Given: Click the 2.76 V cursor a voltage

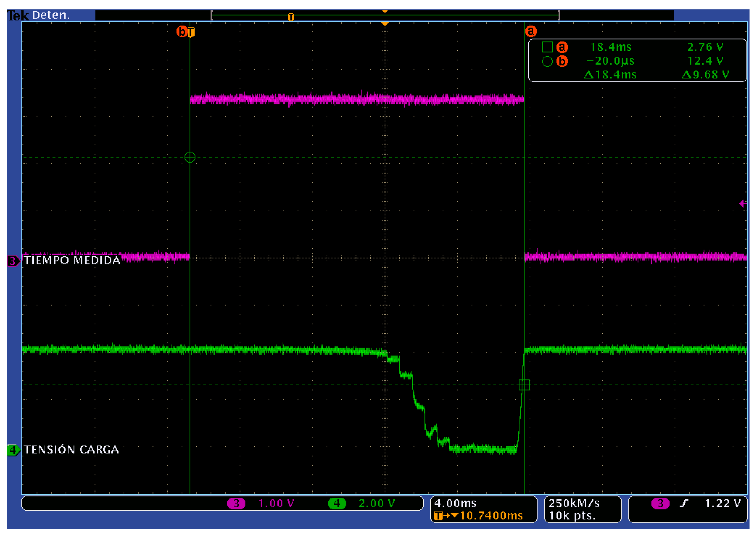Looking at the screenshot, I should click(705, 47).
